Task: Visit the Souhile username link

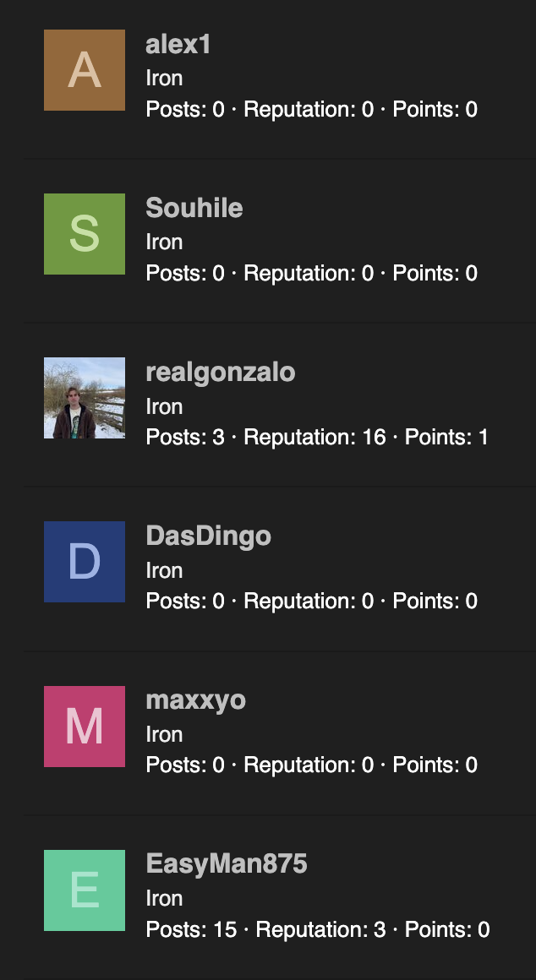Action: [x=194, y=208]
